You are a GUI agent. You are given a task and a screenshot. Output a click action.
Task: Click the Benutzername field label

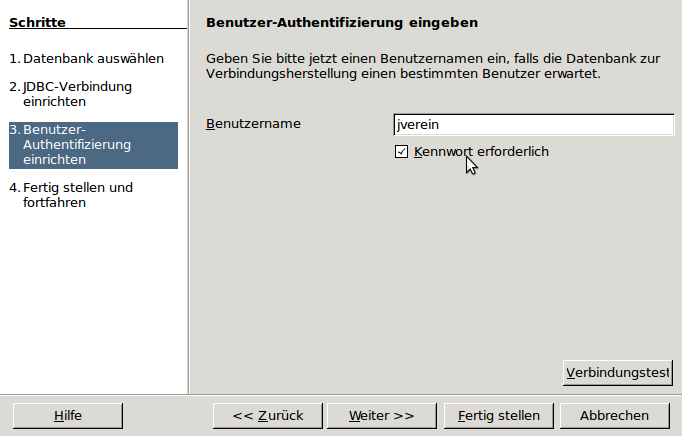tap(253, 124)
